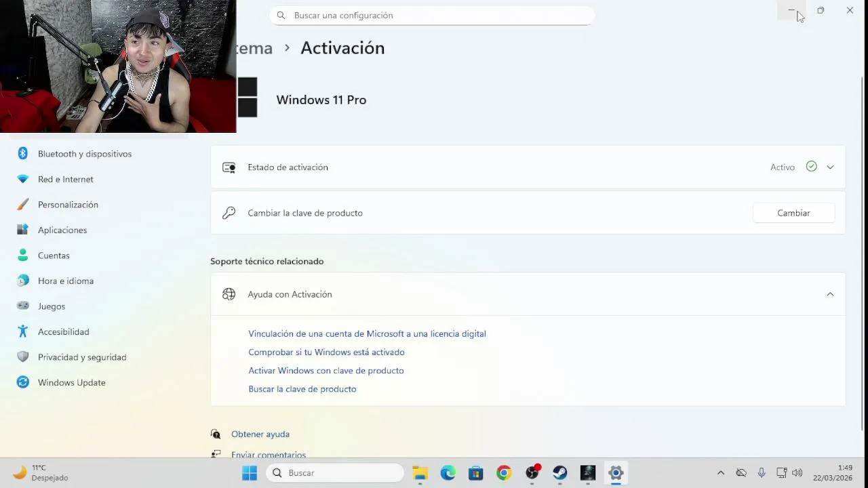Open Aplicaciones settings section
This screenshot has height=488, width=868.
coord(62,230)
